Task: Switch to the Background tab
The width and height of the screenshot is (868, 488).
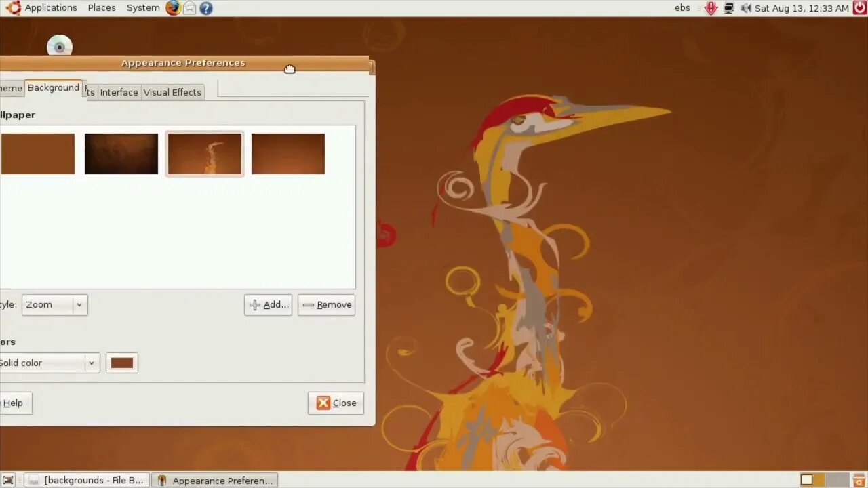Action: click(53, 88)
